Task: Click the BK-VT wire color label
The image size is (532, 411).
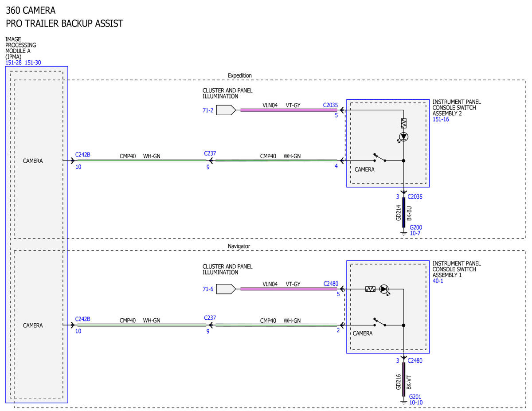Action: (x=409, y=382)
